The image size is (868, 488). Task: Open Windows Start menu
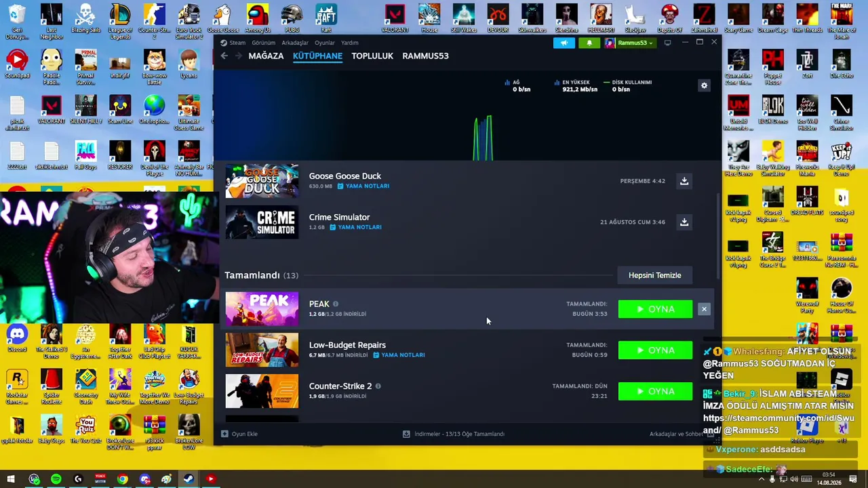11,479
